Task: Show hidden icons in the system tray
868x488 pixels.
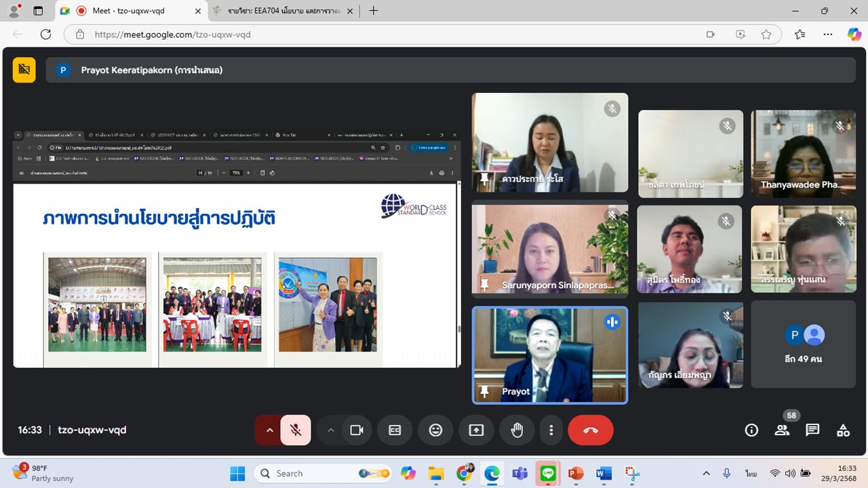Action: pos(706,473)
